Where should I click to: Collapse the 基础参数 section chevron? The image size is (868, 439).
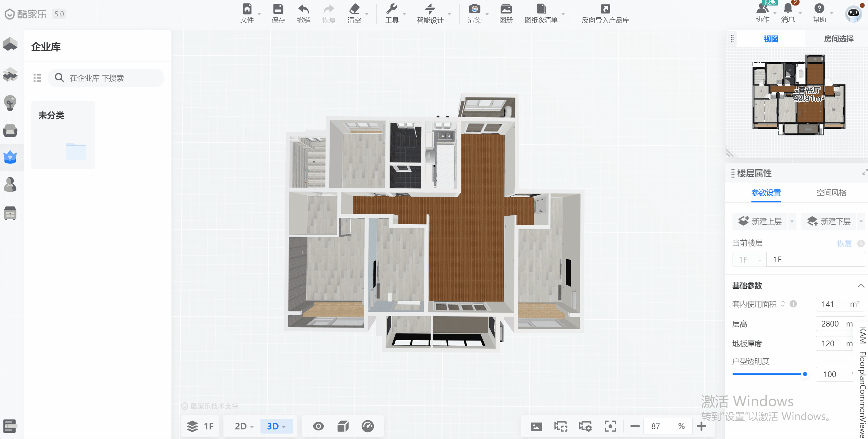[x=861, y=286]
